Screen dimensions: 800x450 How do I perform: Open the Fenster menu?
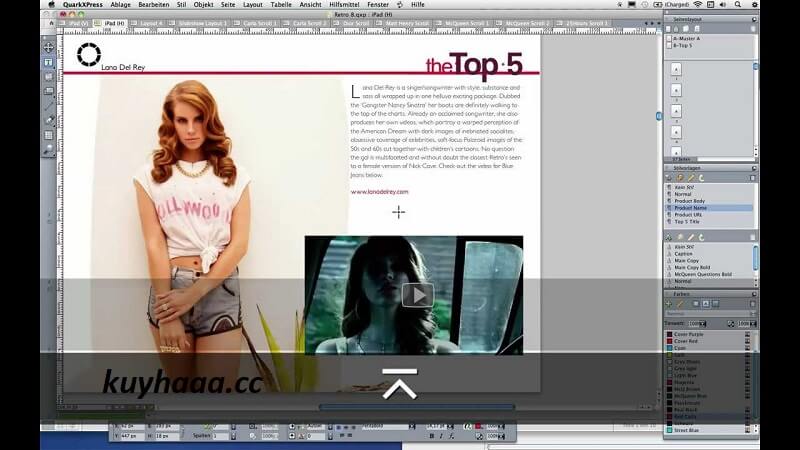pyautogui.click(x=378, y=5)
